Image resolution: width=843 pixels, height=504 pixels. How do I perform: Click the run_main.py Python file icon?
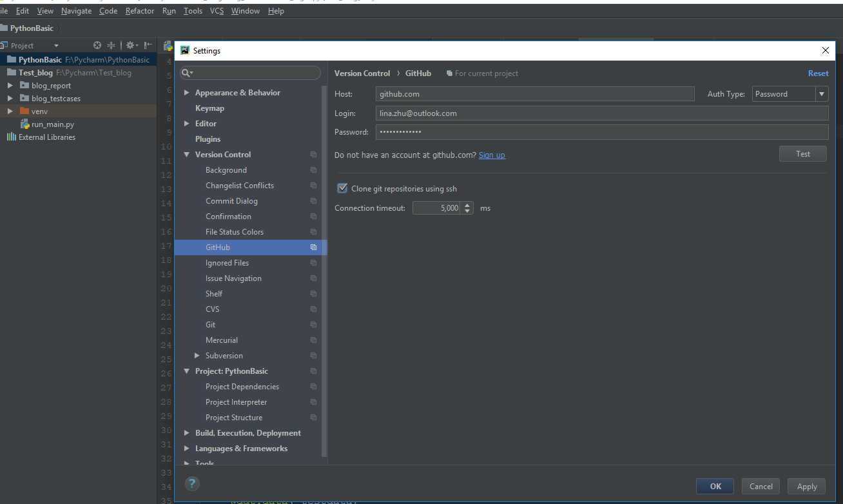point(25,124)
